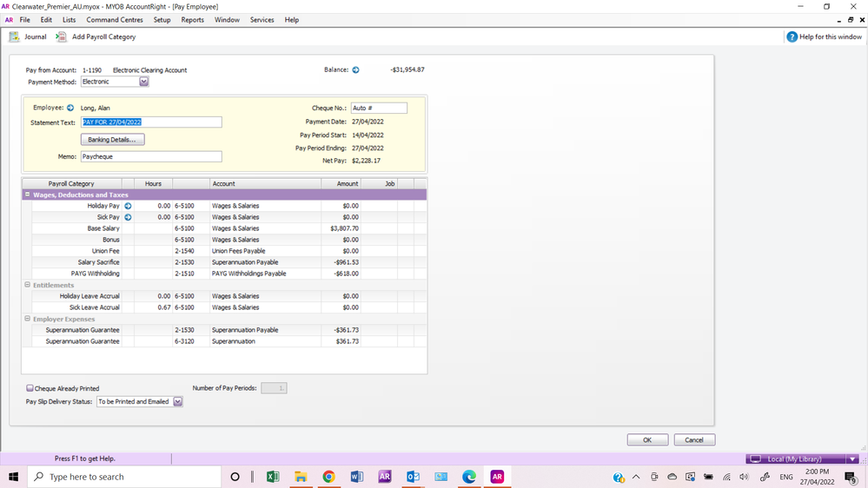Open Excel from the Windows taskbar
The height and width of the screenshot is (488, 868).
pyautogui.click(x=272, y=477)
